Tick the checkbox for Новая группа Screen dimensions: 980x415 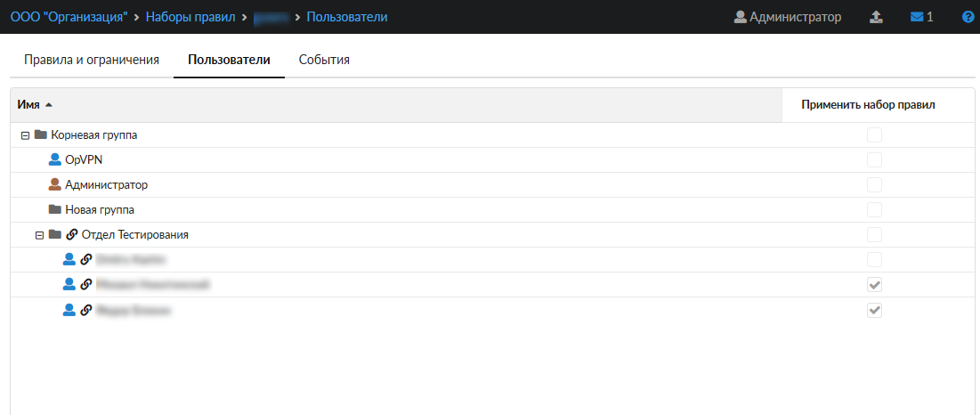click(874, 210)
